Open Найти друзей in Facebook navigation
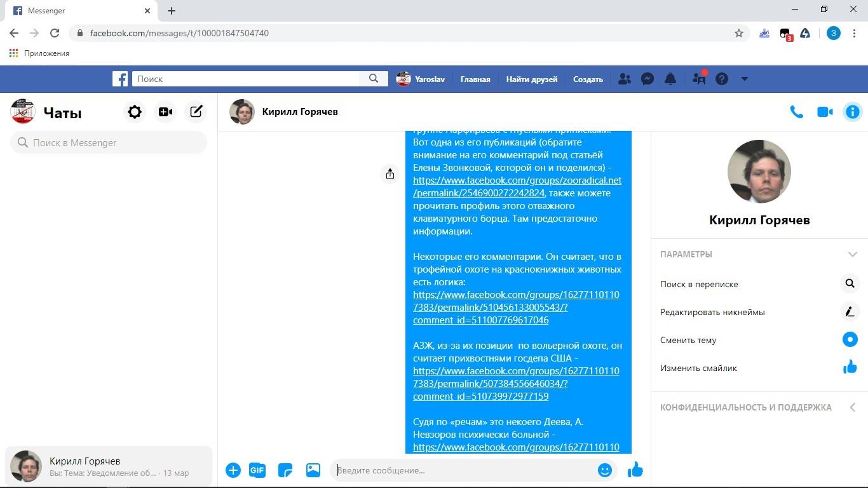 point(532,79)
